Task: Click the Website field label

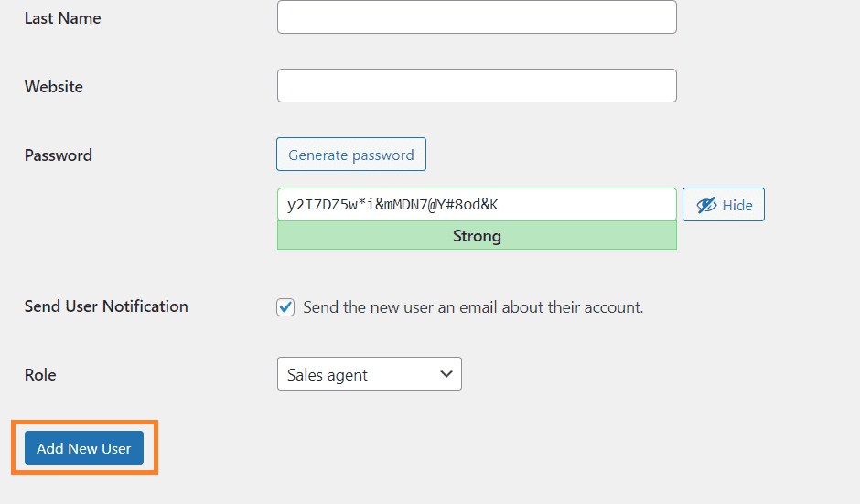Action: click(x=54, y=87)
